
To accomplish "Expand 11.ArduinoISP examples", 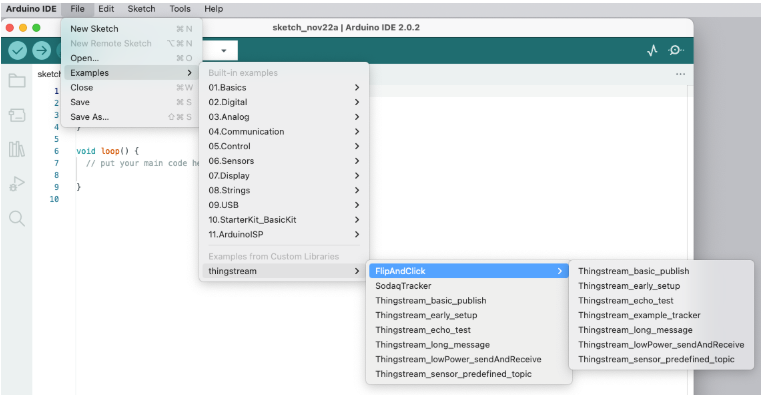I will [x=284, y=234].
